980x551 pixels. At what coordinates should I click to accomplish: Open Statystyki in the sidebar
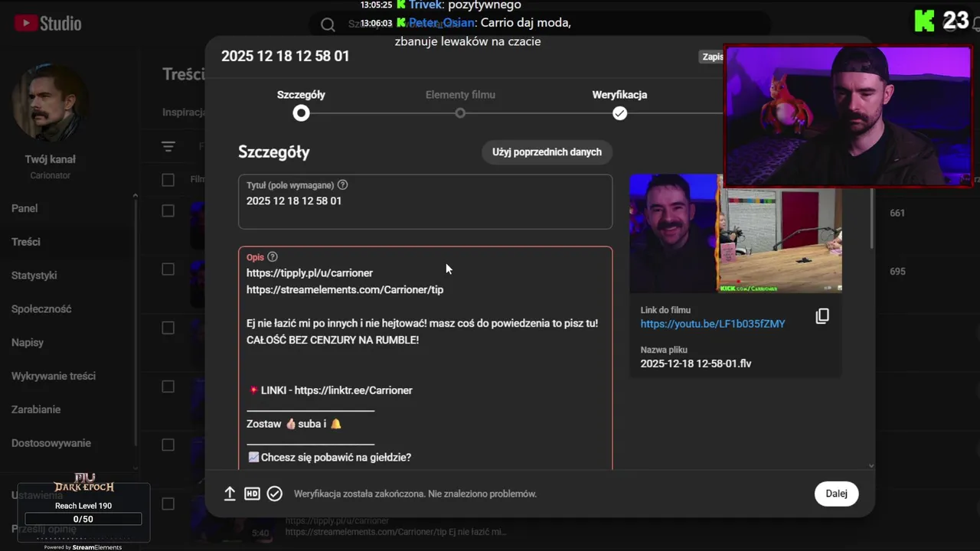[x=34, y=275]
